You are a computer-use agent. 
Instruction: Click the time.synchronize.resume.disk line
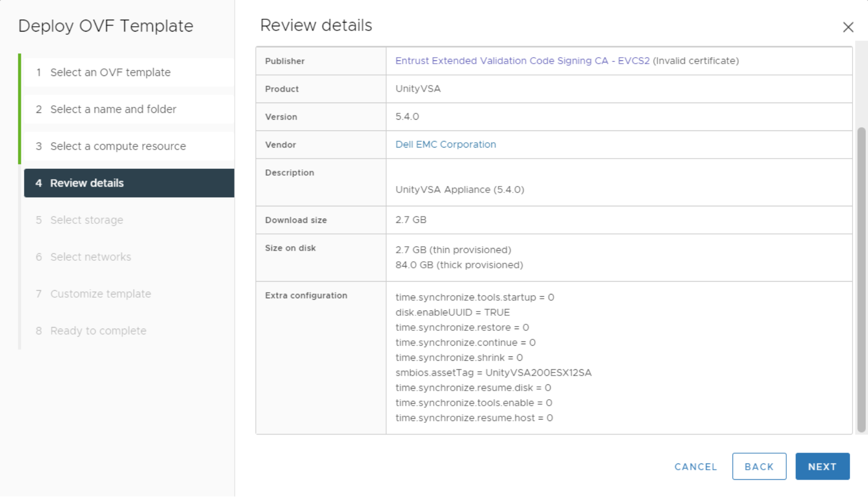(x=473, y=387)
